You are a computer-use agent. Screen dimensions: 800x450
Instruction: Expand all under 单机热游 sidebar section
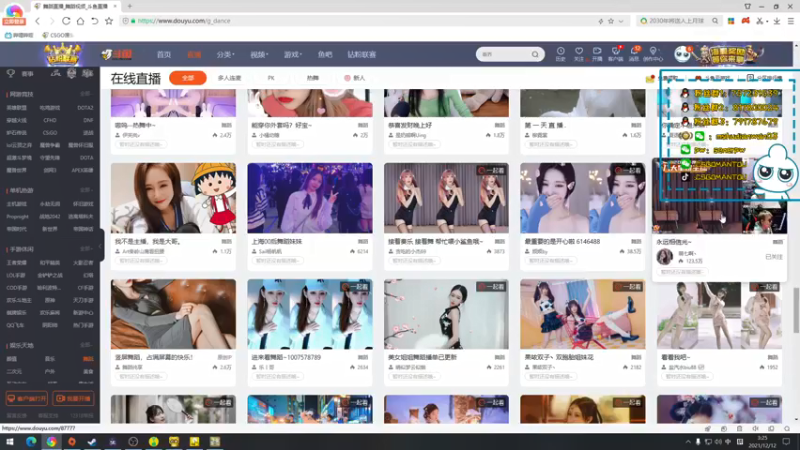point(85,190)
